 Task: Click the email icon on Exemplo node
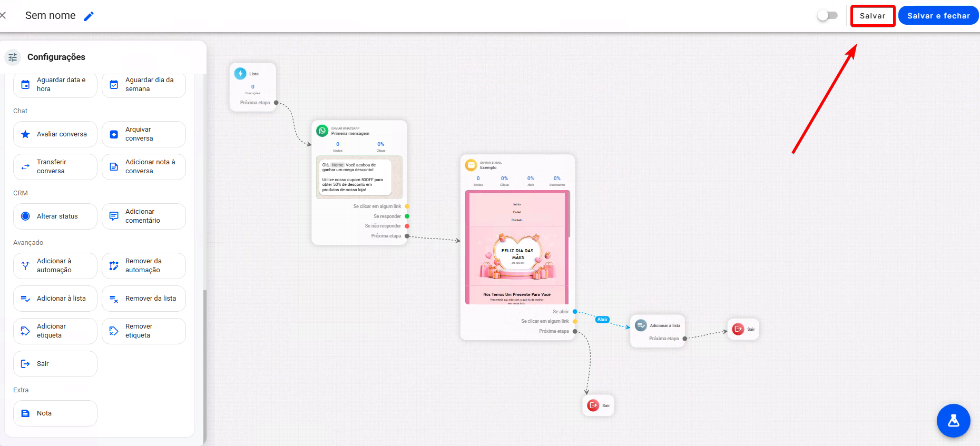point(471,165)
